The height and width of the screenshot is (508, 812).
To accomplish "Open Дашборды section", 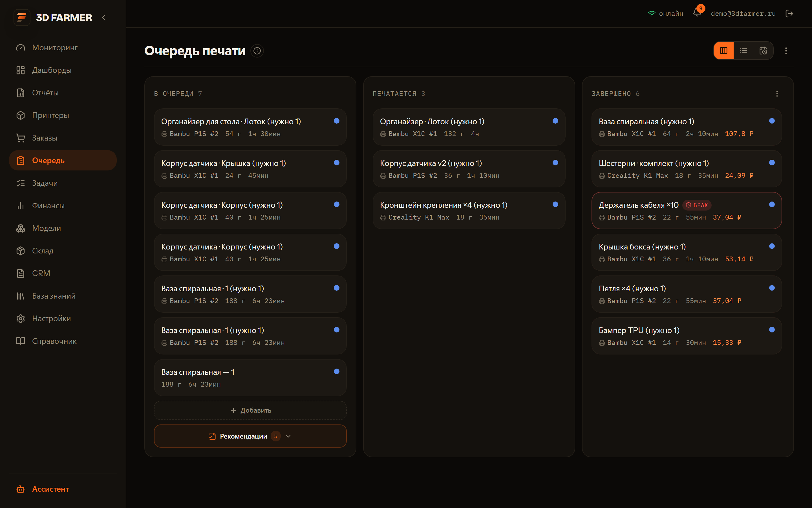I will click(x=63, y=70).
